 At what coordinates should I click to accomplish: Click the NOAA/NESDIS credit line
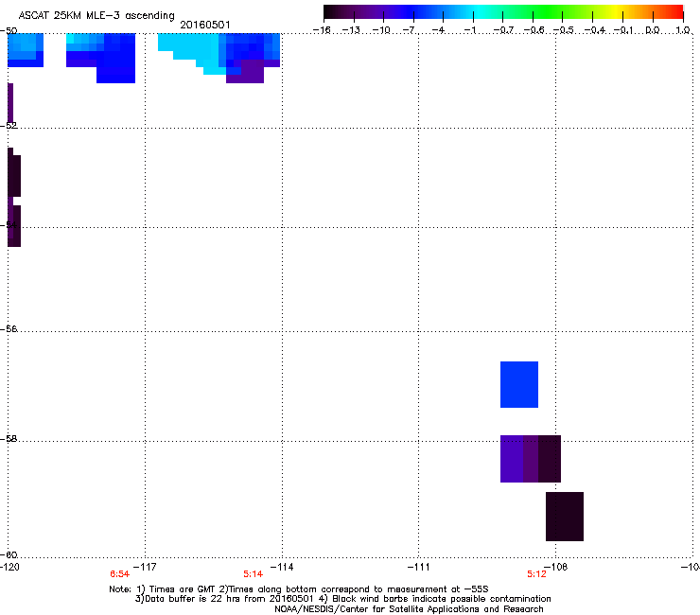(x=409, y=609)
